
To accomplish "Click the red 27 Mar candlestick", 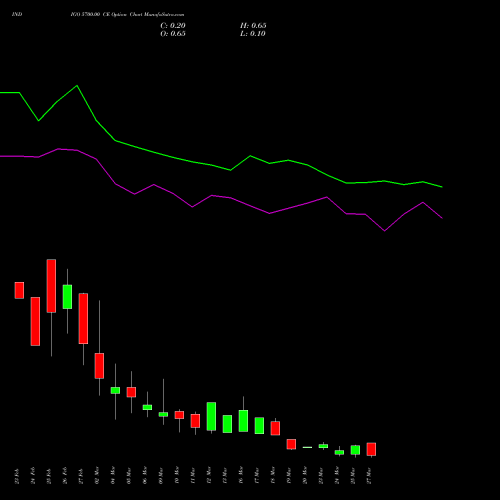I will pos(371,449).
